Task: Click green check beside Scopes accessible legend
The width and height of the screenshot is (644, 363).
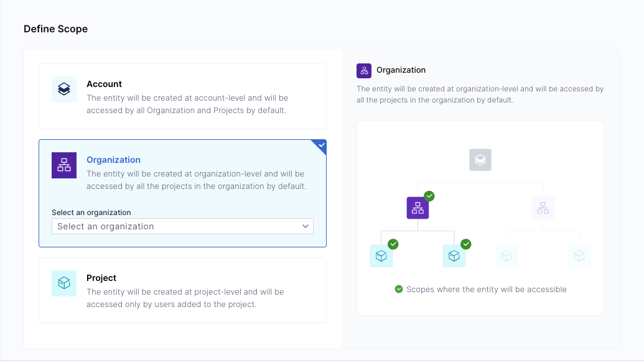Action: pos(399,289)
